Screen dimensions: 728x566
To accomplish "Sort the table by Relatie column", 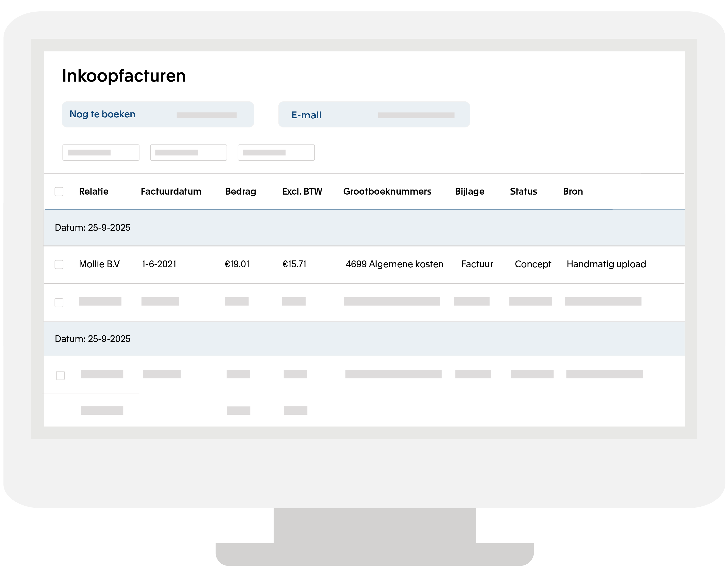I will tap(94, 191).
